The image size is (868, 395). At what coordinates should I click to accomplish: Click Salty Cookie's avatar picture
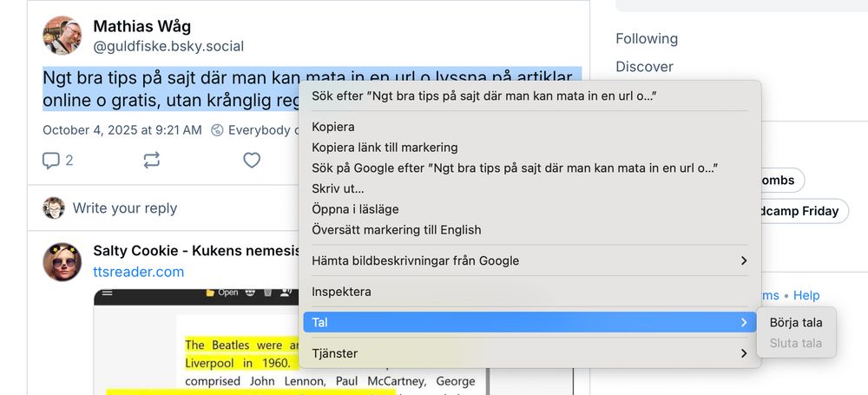[x=62, y=261]
